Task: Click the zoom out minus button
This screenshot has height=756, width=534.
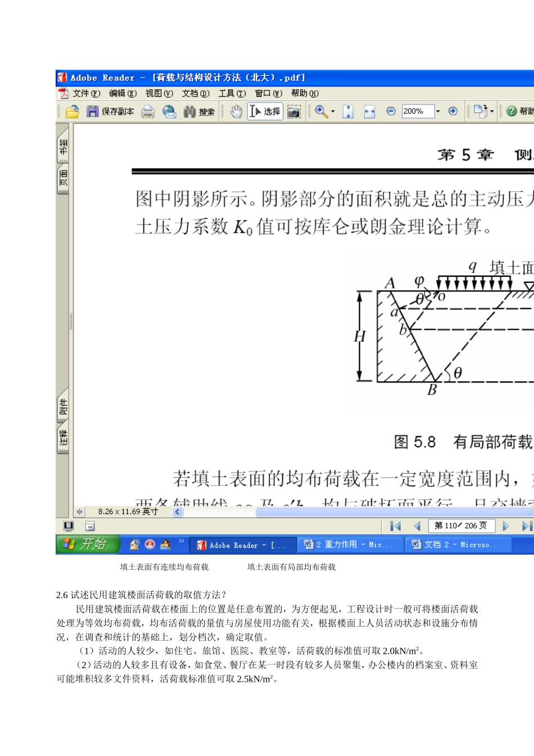Action: click(391, 111)
